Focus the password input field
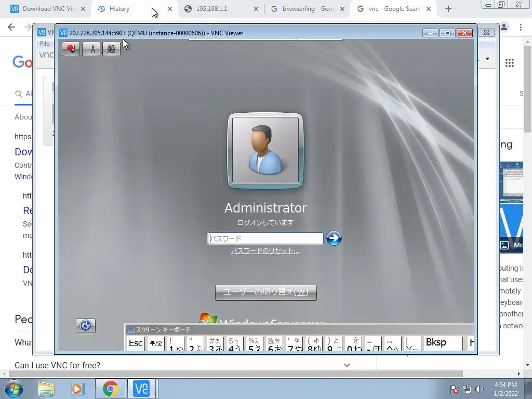This screenshot has width=532, height=399. pyautogui.click(x=265, y=238)
